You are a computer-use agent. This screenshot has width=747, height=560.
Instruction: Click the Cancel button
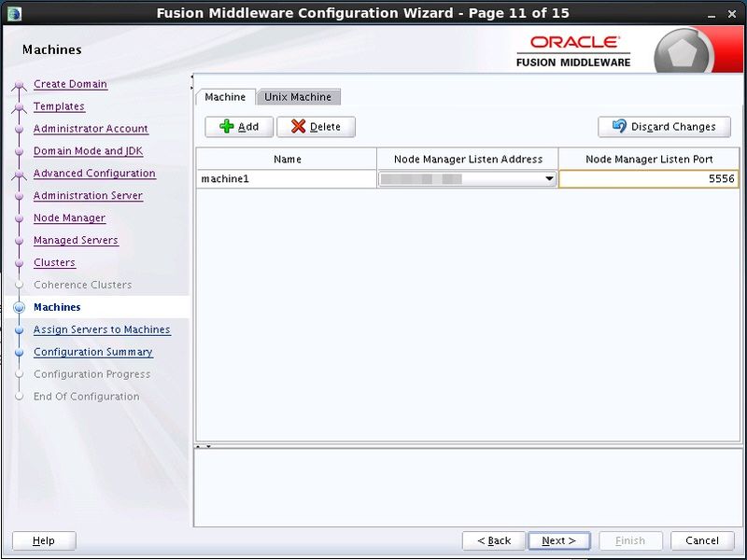(x=702, y=540)
